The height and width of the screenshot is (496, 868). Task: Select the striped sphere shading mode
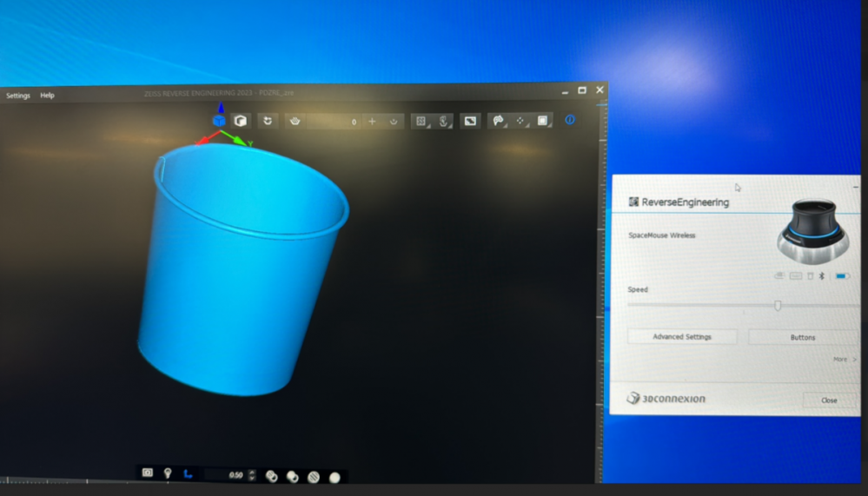coord(314,477)
